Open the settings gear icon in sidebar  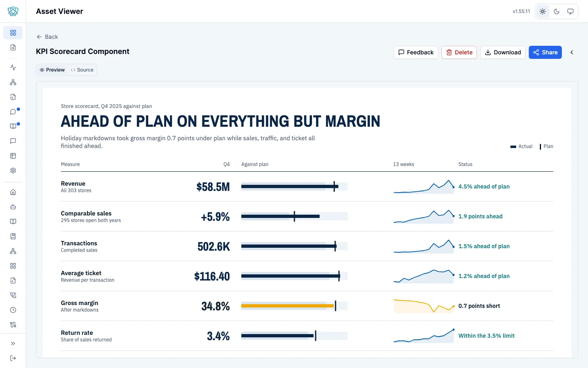(x=13, y=171)
